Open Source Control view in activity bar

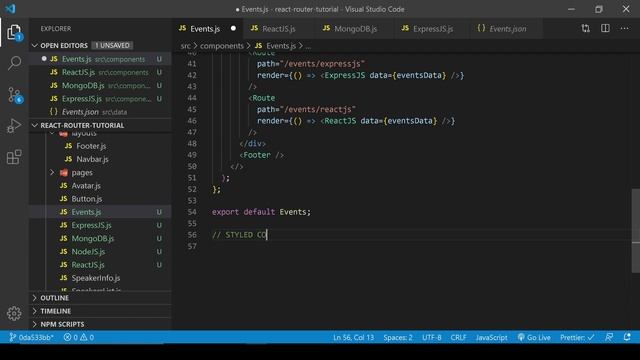point(14,95)
